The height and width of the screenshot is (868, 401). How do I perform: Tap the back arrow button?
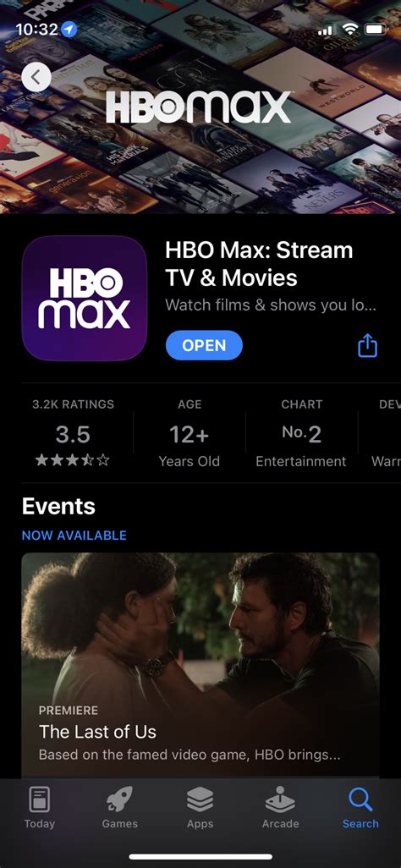[x=36, y=78]
